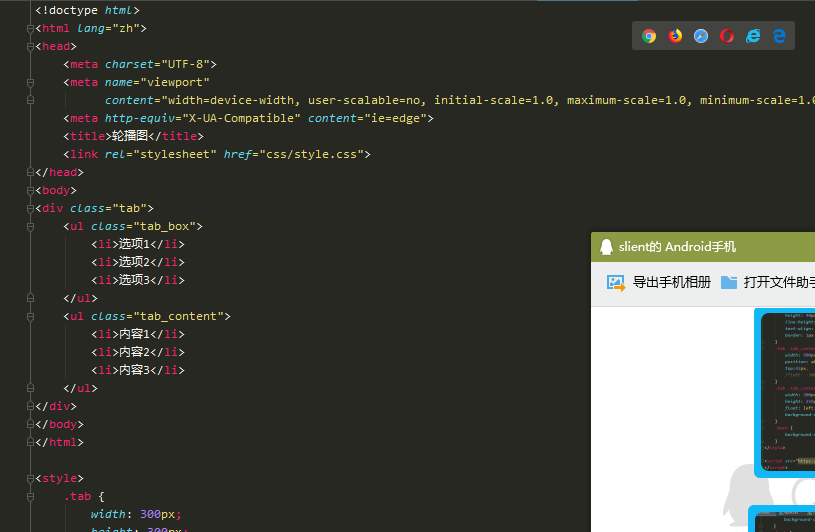Collapse the .tab CSS rule fold
815x532 pixels.
[x=30, y=497]
